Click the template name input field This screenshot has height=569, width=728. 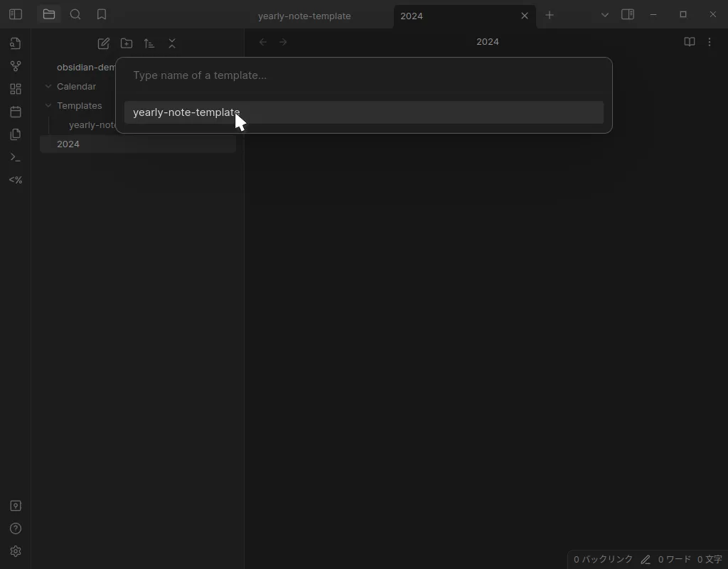click(x=363, y=75)
